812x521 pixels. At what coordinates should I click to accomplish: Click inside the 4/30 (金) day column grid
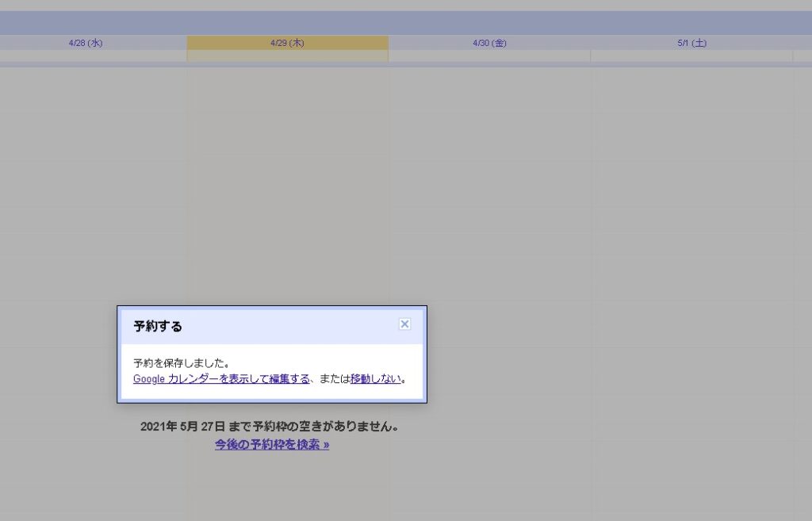(489, 198)
